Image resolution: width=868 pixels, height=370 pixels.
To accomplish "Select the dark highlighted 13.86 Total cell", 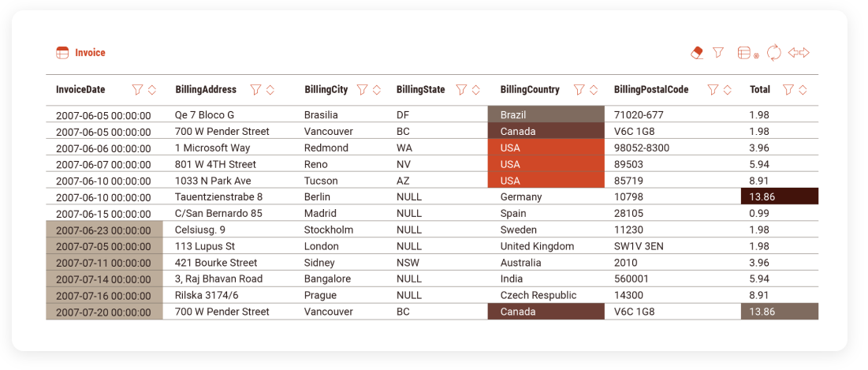I will tap(779, 196).
